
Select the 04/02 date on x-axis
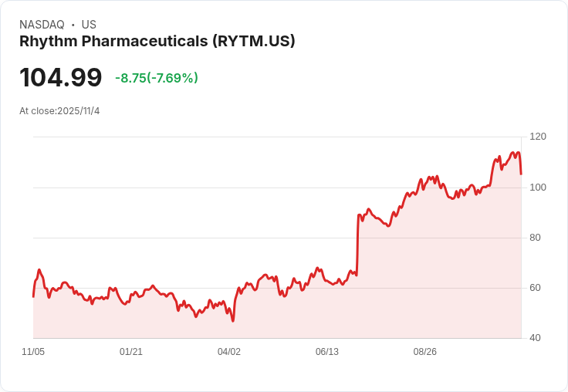pyautogui.click(x=229, y=352)
